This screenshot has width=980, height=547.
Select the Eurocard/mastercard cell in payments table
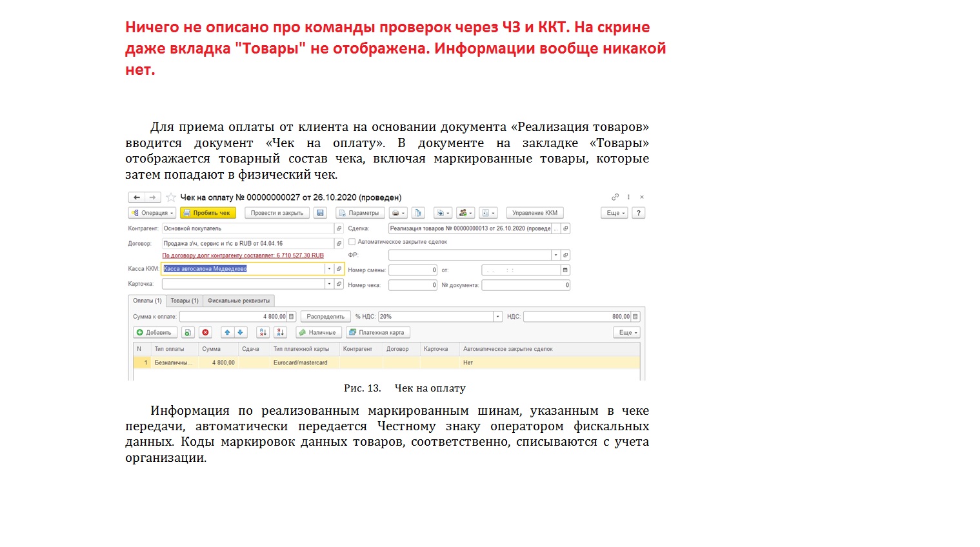(x=305, y=363)
